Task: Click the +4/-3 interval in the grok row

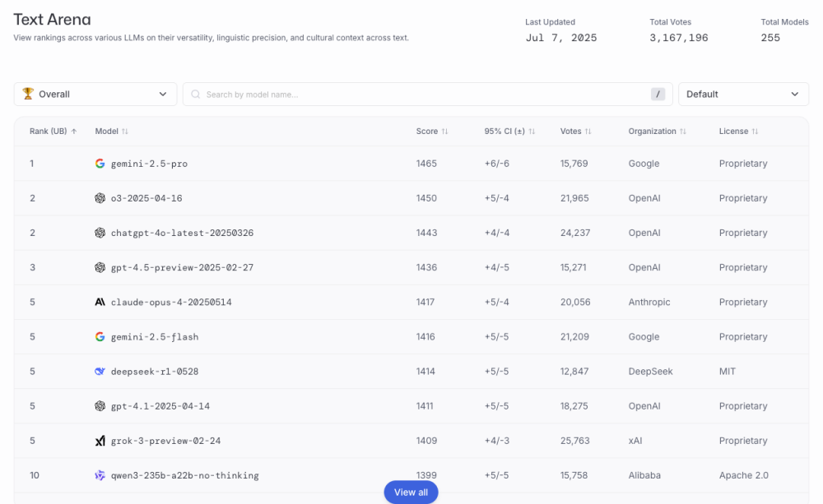Action: 496,441
